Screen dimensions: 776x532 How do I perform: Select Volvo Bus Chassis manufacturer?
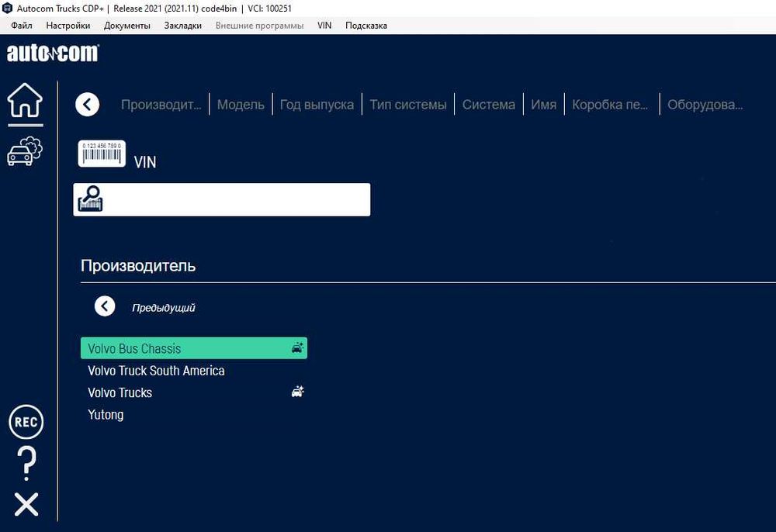coord(194,348)
